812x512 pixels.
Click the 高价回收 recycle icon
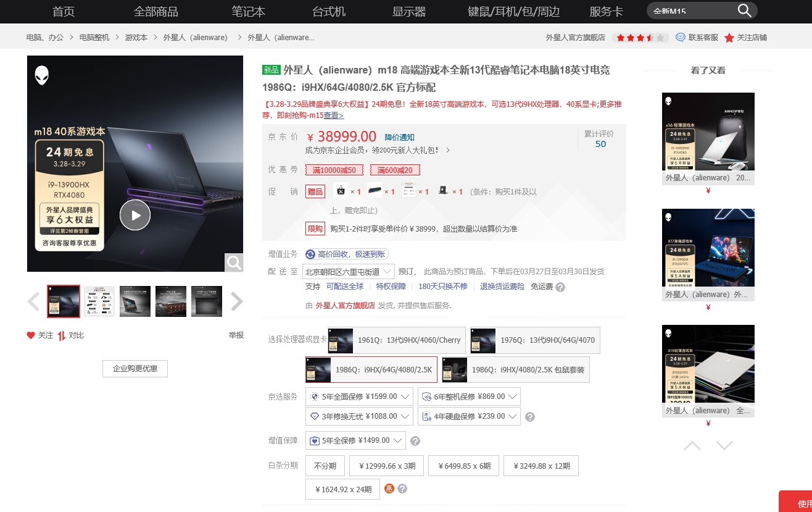coord(310,254)
